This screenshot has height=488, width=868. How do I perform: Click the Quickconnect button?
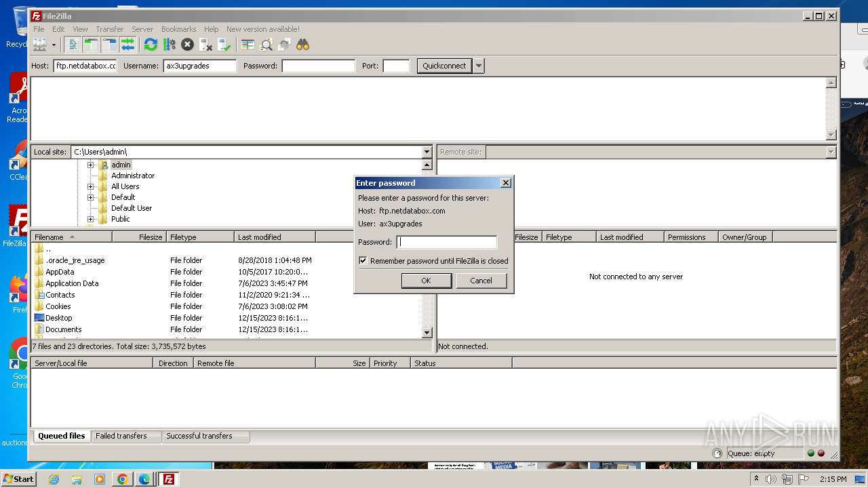click(x=444, y=66)
